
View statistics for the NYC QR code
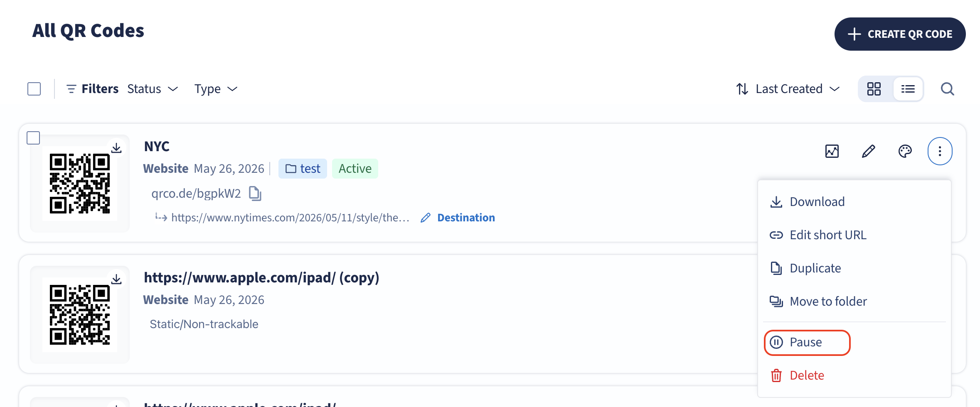click(x=832, y=151)
